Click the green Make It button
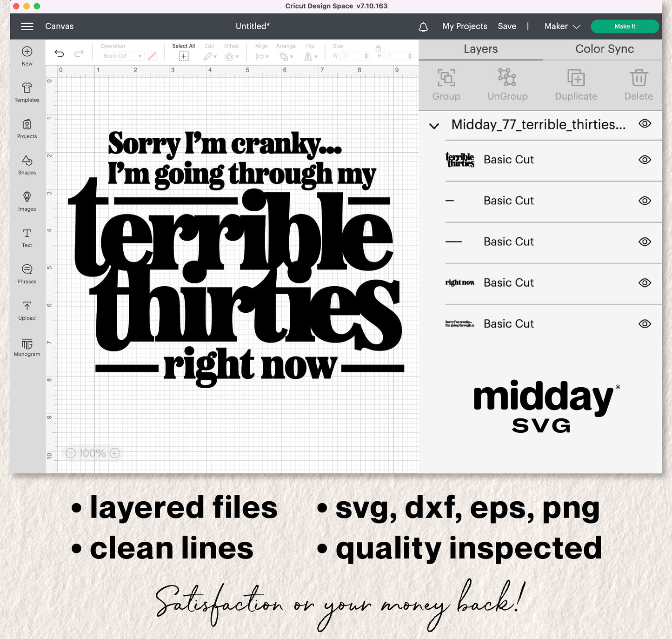Screen dimensions: 672x639 624,27
